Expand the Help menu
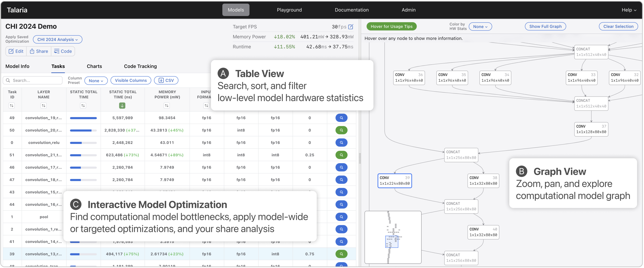Viewport: 644px width, 268px height. coord(629,10)
